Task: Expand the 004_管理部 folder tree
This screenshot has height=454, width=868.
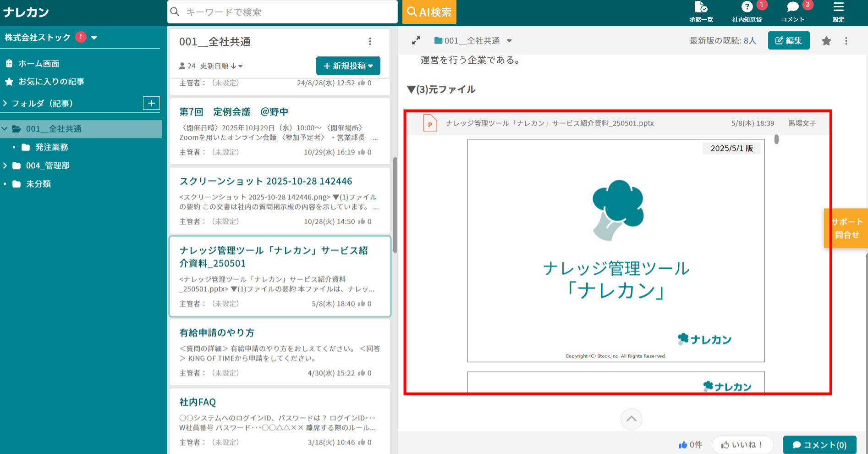Action: pyautogui.click(x=5, y=166)
